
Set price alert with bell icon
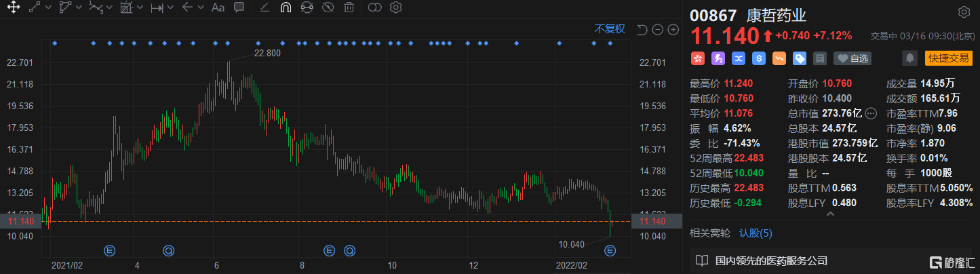(x=910, y=58)
